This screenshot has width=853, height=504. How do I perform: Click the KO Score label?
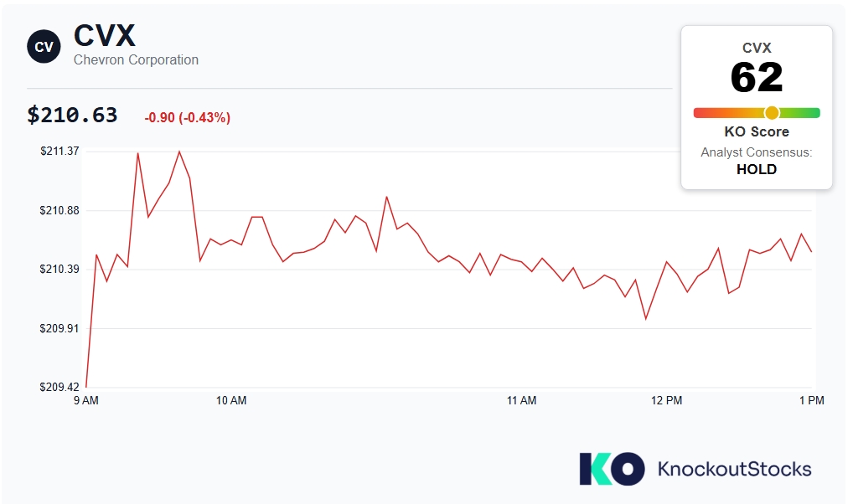tap(757, 131)
